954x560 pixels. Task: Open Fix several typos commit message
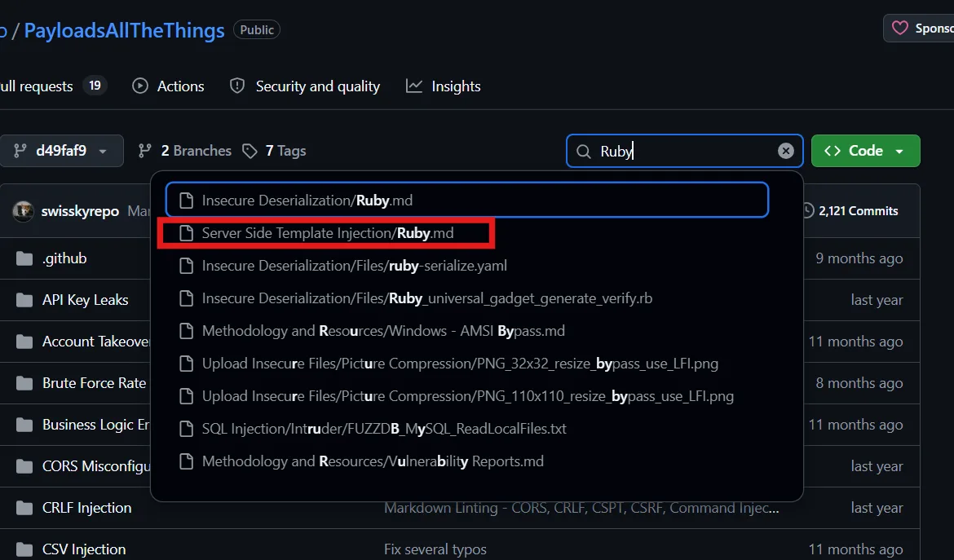pos(435,549)
